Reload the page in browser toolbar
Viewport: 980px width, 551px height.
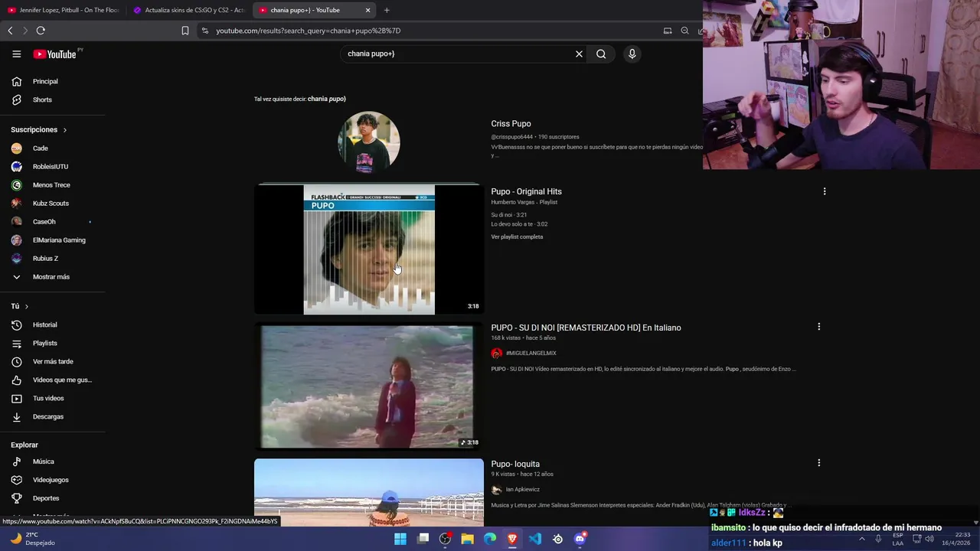point(41,31)
